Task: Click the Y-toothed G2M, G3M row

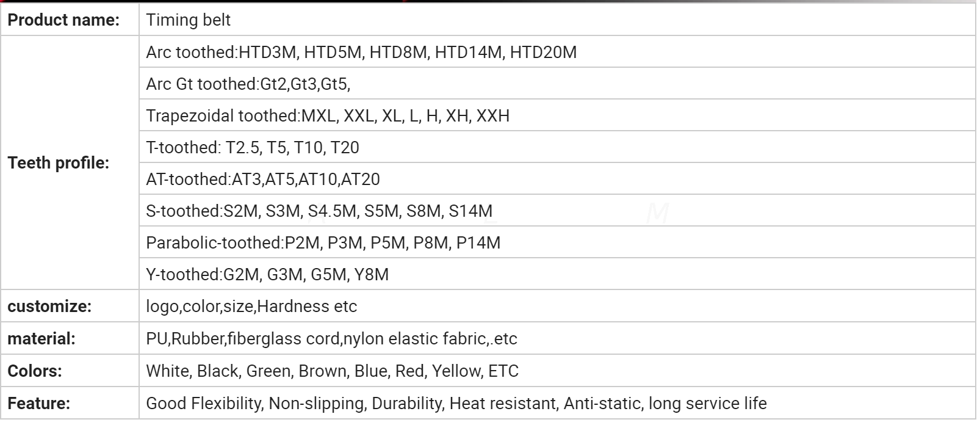Action: click(x=267, y=275)
